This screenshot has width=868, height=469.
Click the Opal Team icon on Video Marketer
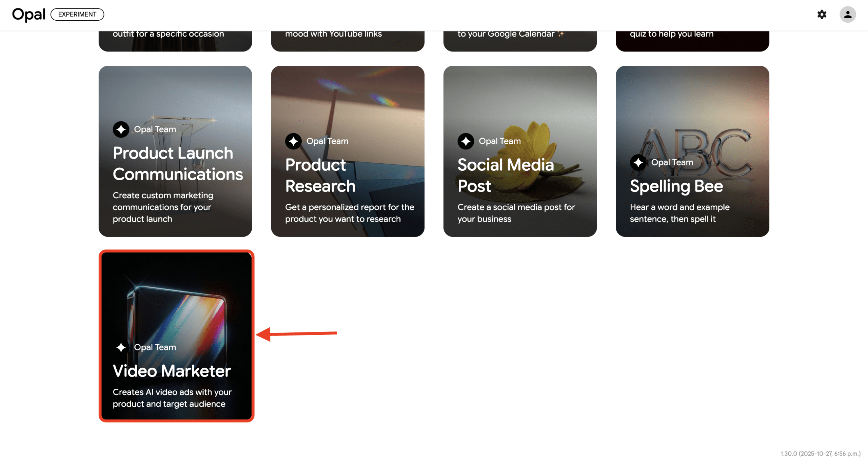(x=121, y=347)
